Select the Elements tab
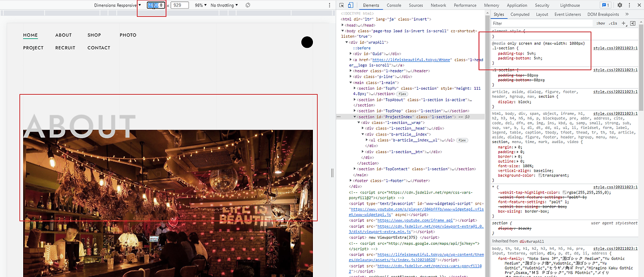Image resolution: width=644 pixels, height=277 pixels. (x=371, y=5)
